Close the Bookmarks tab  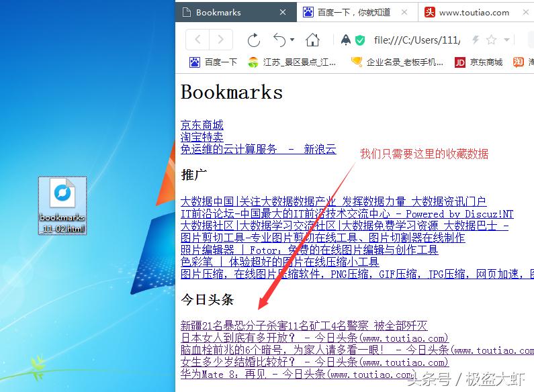coord(283,12)
